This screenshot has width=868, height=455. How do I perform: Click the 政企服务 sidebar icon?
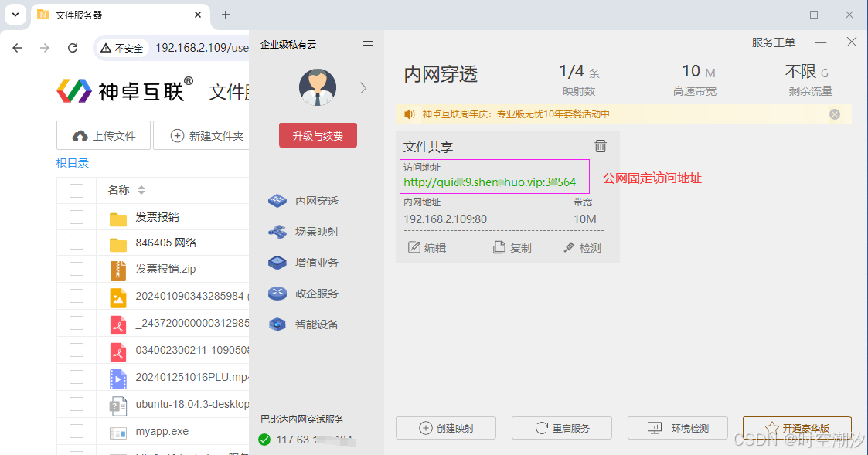[277, 294]
